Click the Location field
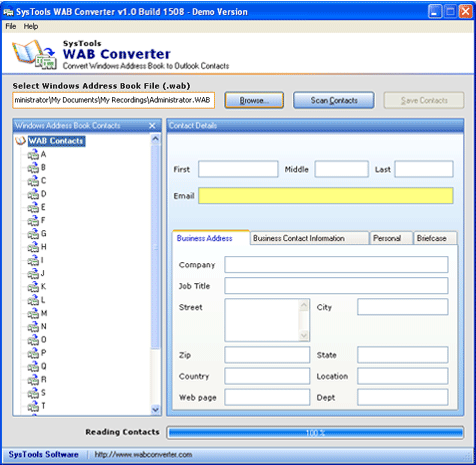 [403, 376]
